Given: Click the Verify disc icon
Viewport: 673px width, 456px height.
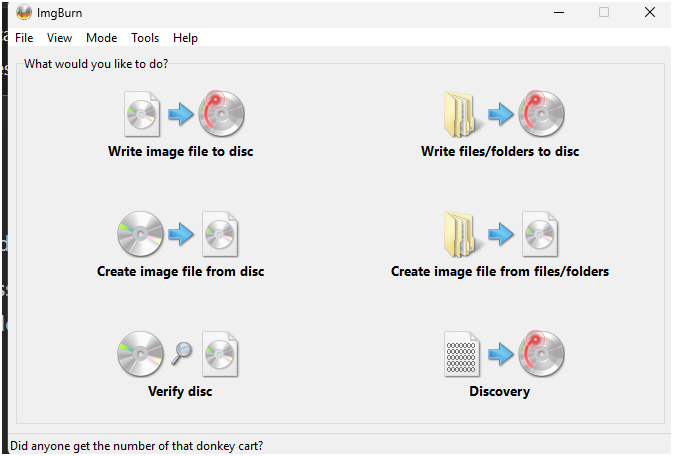Looking at the screenshot, I should tap(178, 354).
